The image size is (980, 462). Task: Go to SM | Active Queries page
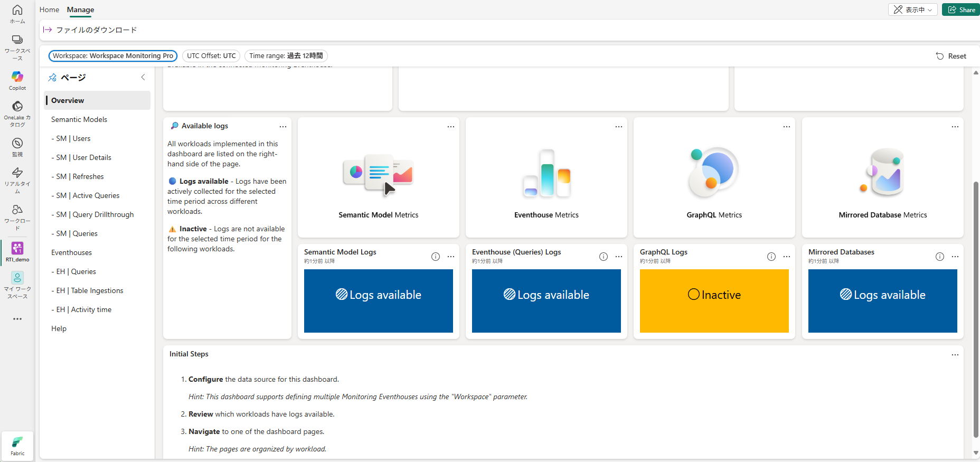[97, 195]
